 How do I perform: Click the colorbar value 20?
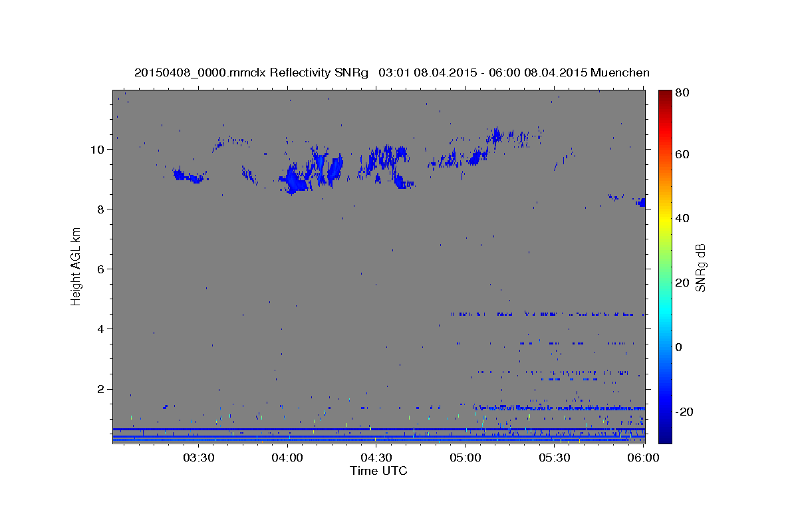(x=682, y=283)
